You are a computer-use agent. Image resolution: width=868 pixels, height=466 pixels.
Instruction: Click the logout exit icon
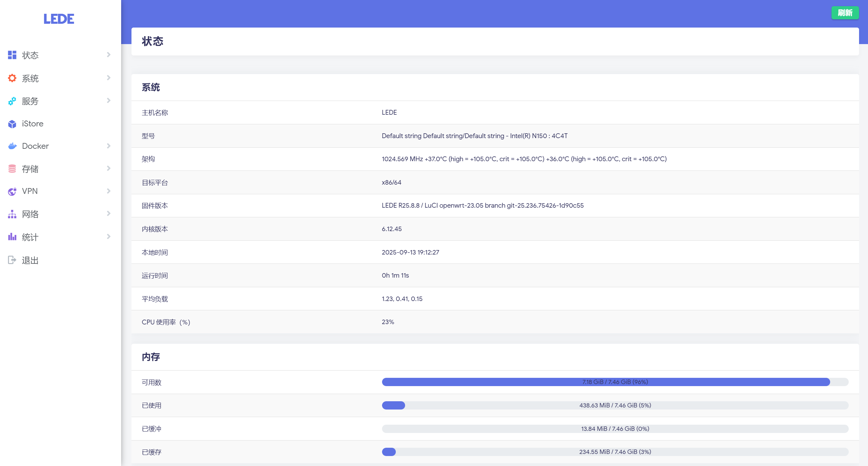click(12, 260)
